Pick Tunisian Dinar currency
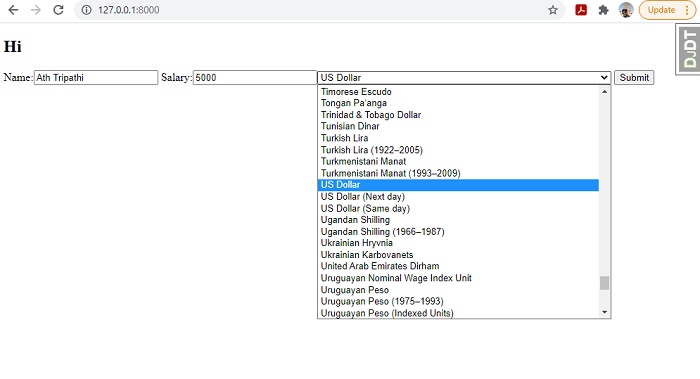The width and height of the screenshot is (700, 379). [458, 126]
